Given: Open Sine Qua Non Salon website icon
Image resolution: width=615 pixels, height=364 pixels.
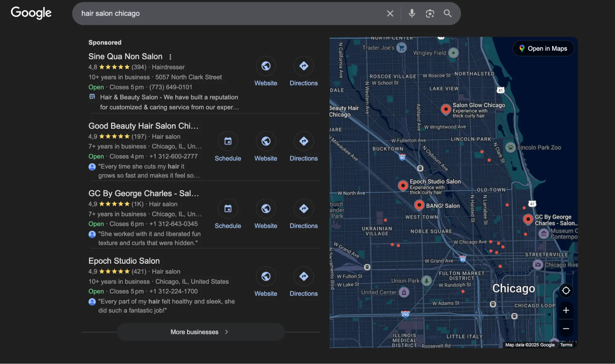Looking at the screenshot, I should pyautogui.click(x=266, y=66).
